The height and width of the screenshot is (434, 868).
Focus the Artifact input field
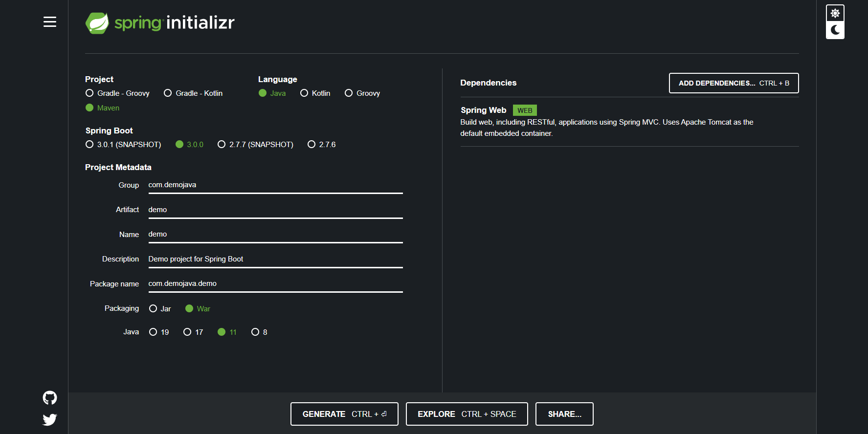coord(275,210)
